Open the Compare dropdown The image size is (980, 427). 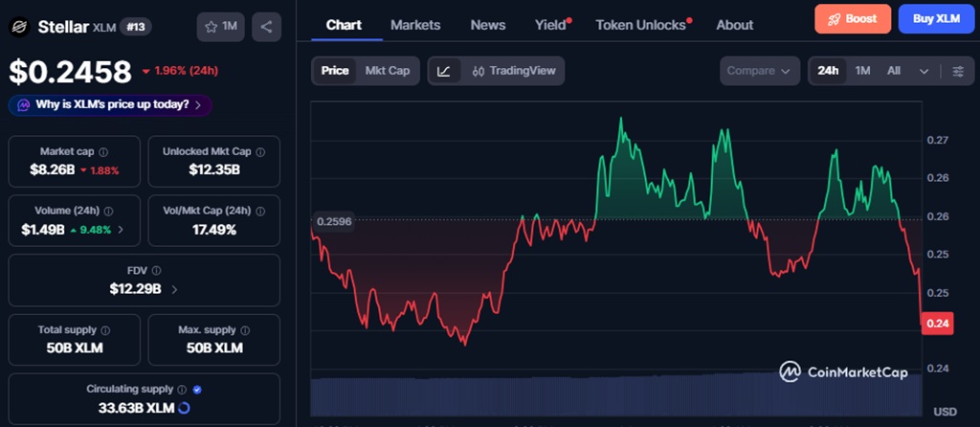(760, 71)
